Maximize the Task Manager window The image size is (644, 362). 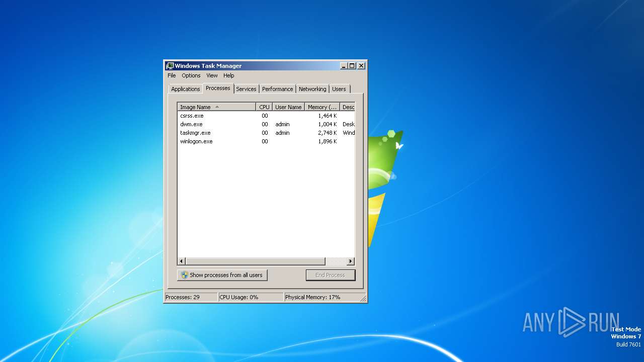[x=352, y=66]
